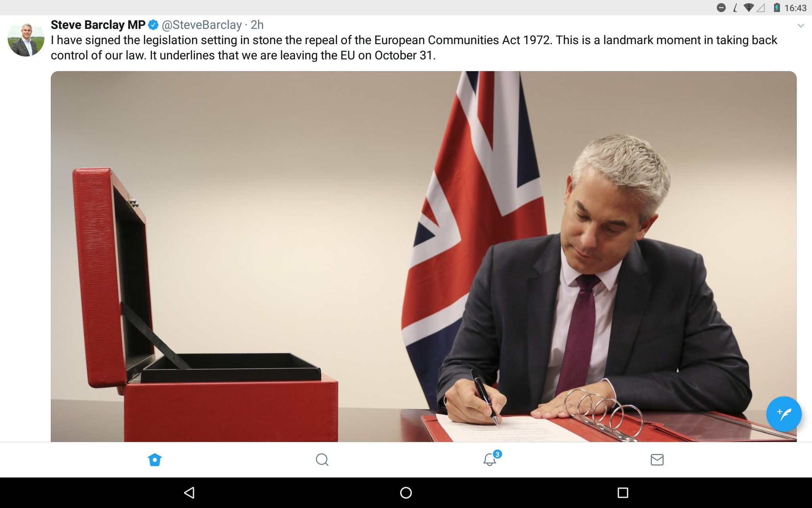Viewport: 812px width, 508px height.
Task: Tap the Android back navigation button
Action: (x=189, y=493)
